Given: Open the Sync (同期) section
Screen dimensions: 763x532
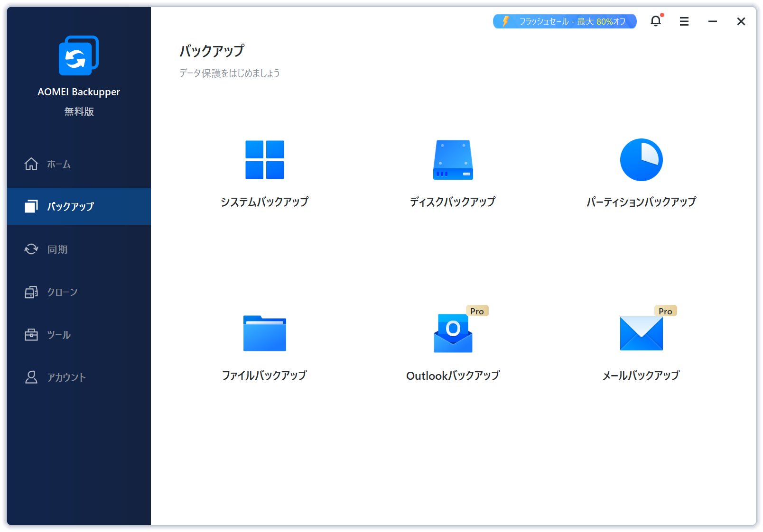Looking at the screenshot, I should click(x=57, y=249).
